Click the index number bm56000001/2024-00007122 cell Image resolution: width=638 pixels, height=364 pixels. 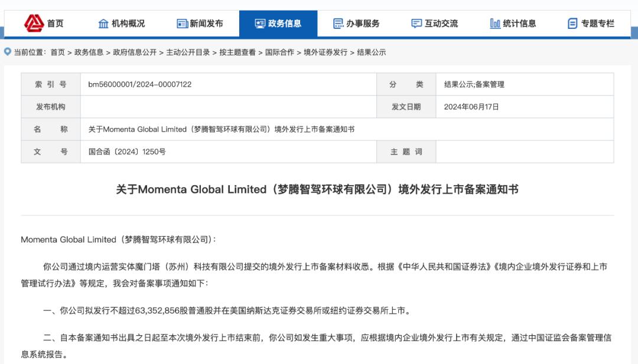pos(228,84)
